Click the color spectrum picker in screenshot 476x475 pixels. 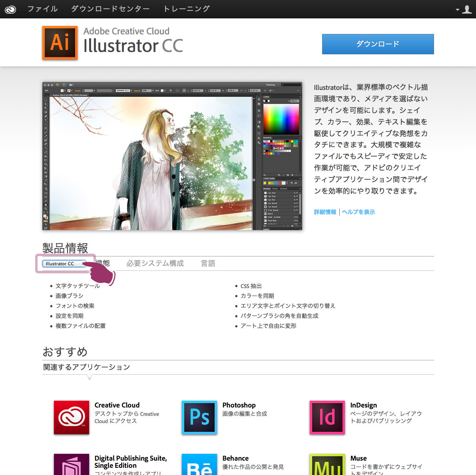tap(281, 119)
